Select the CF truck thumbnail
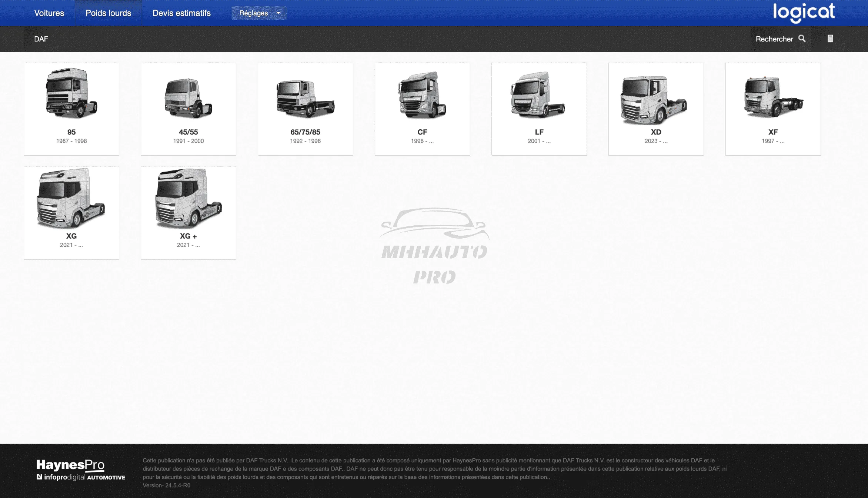 coord(422,95)
